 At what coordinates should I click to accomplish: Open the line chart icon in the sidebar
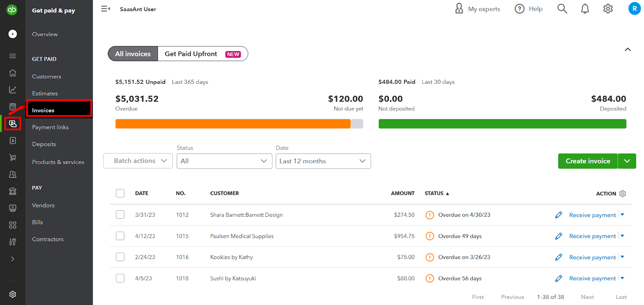pyautogui.click(x=13, y=90)
